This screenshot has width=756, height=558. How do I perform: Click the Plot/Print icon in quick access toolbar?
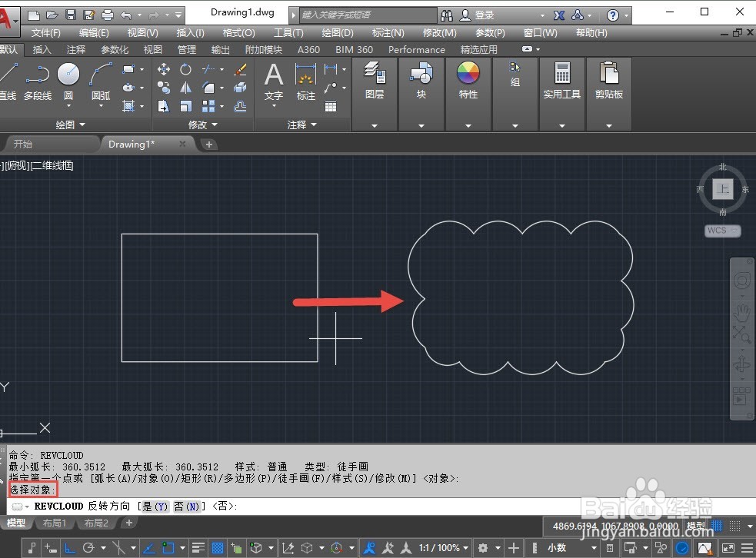point(108,15)
